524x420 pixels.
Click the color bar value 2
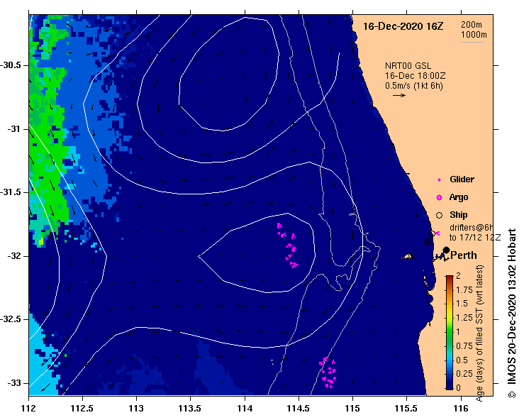click(x=458, y=276)
